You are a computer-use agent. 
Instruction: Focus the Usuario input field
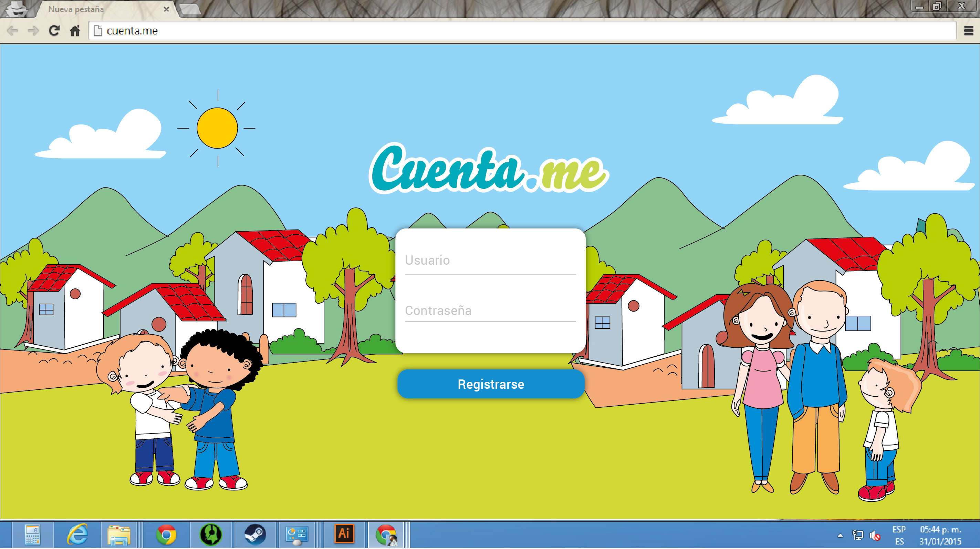(490, 261)
